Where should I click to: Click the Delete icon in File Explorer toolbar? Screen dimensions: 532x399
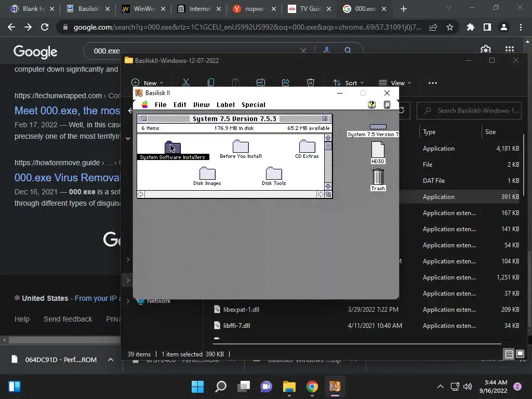[x=311, y=83]
